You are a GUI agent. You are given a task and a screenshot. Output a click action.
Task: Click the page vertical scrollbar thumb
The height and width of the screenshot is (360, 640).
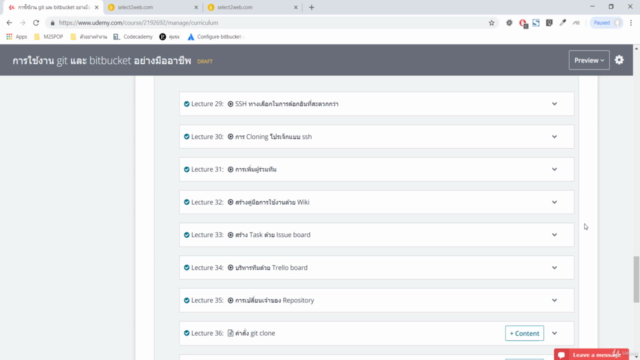[636, 280]
